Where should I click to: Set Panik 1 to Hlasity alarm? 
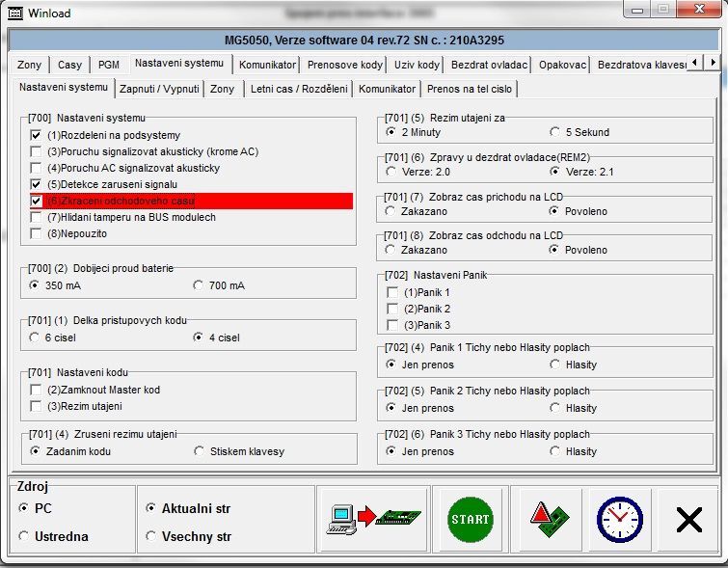click(555, 365)
